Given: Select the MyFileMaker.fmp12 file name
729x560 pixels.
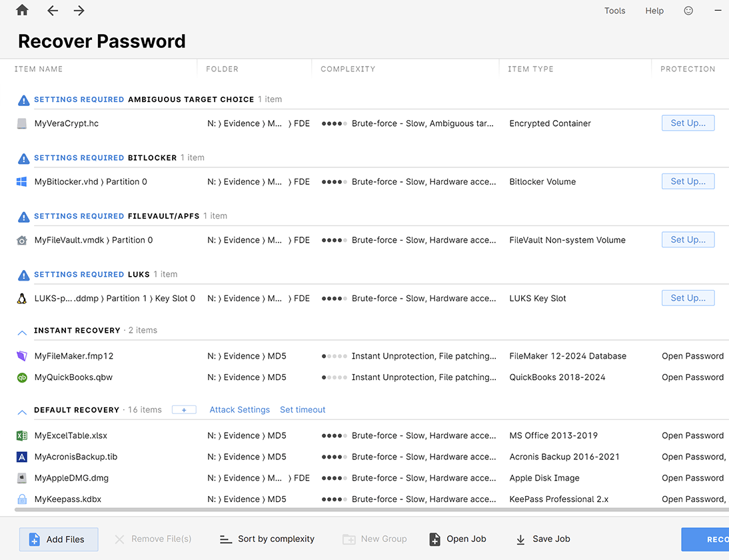Looking at the screenshot, I should click(74, 356).
